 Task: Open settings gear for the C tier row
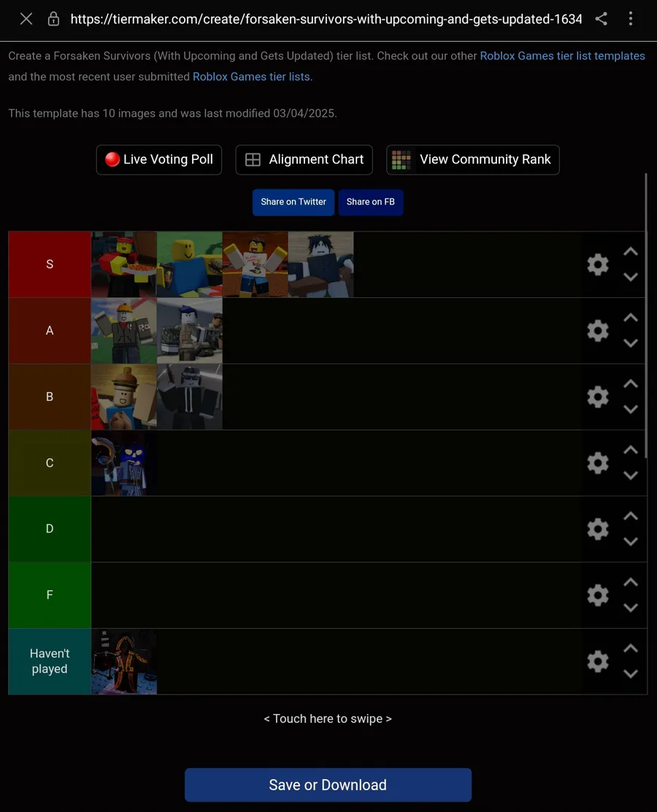pos(598,463)
